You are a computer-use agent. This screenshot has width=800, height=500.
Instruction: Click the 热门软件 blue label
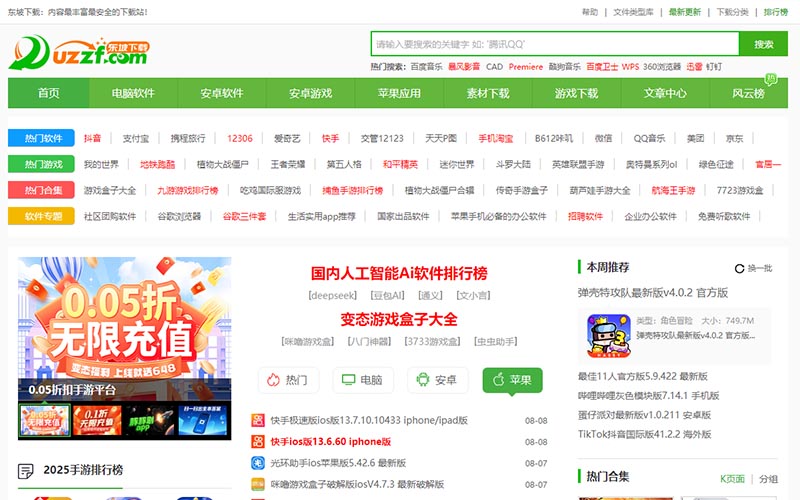pyautogui.click(x=41, y=138)
